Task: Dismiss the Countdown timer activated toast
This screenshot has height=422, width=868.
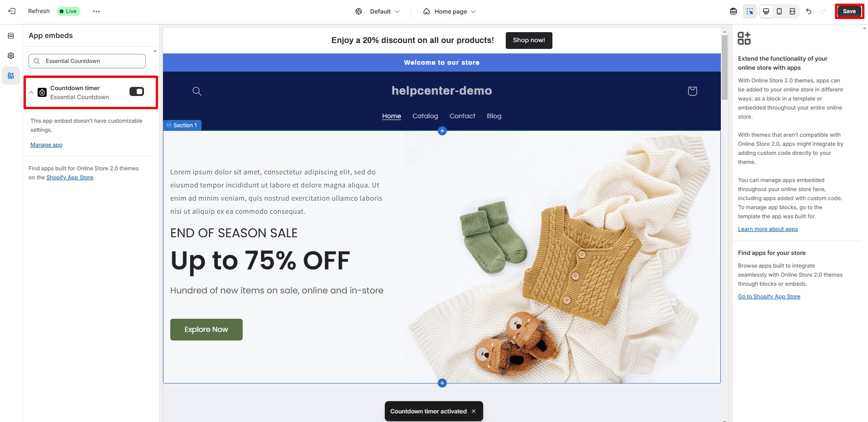Action: pos(474,411)
